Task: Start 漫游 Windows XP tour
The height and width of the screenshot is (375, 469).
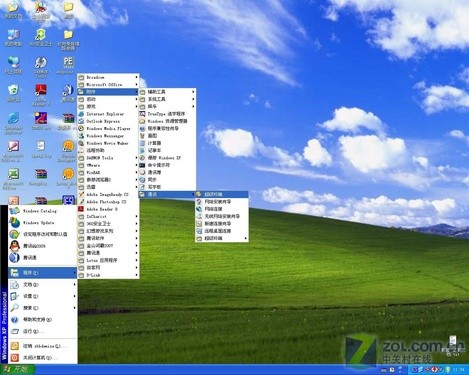Action: pyautogui.click(x=167, y=158)
